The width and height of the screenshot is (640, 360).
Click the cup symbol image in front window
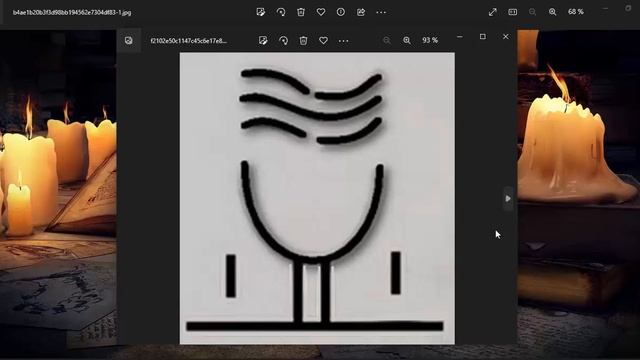point(317,198)
